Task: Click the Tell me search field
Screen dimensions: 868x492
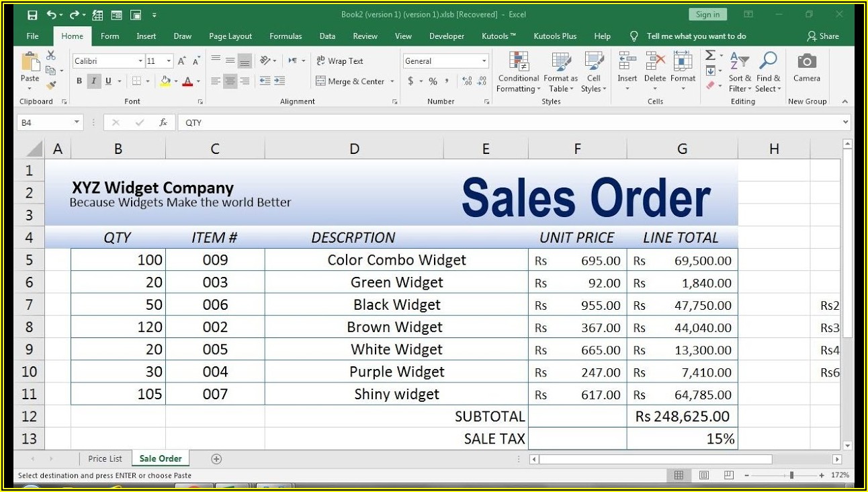Action: pos(696,36)
